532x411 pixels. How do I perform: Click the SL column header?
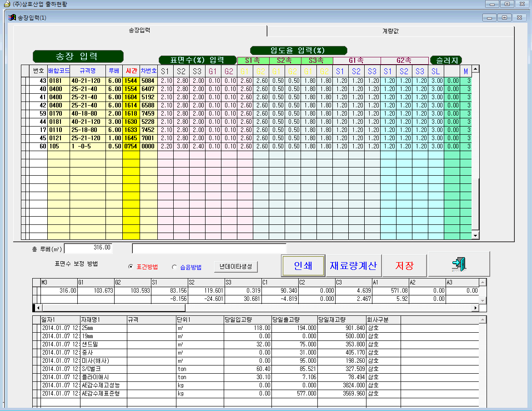436,71
